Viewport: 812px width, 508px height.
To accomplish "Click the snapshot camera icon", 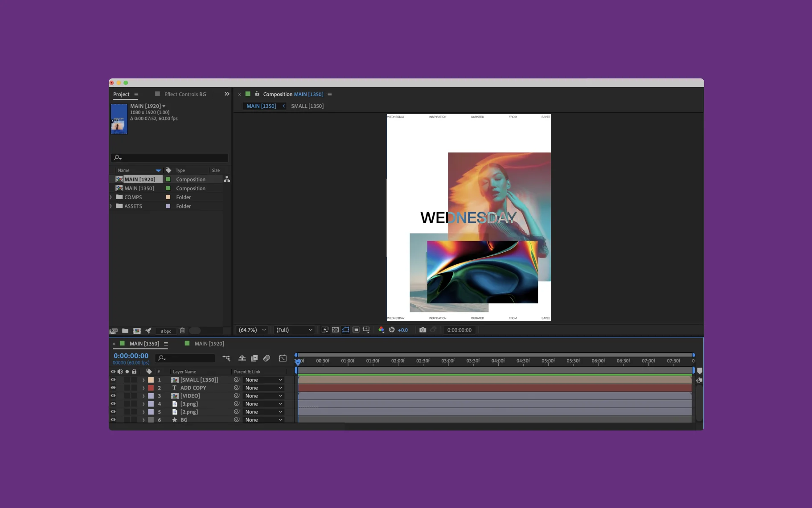I will [422, 330].
